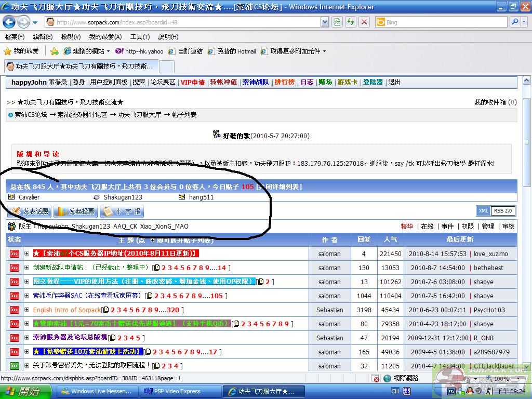532x399 pixels.
Task: Open the 建議的網站 favorites dropdown
Action: coord(108,51)
